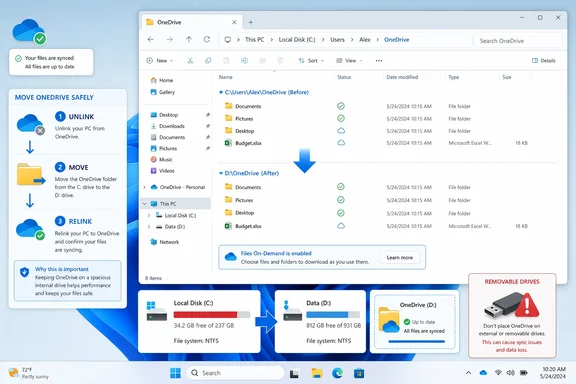Open the weather widget showing 72°F
The height and width of the screenshot is (384, 576).
[29, 373]
